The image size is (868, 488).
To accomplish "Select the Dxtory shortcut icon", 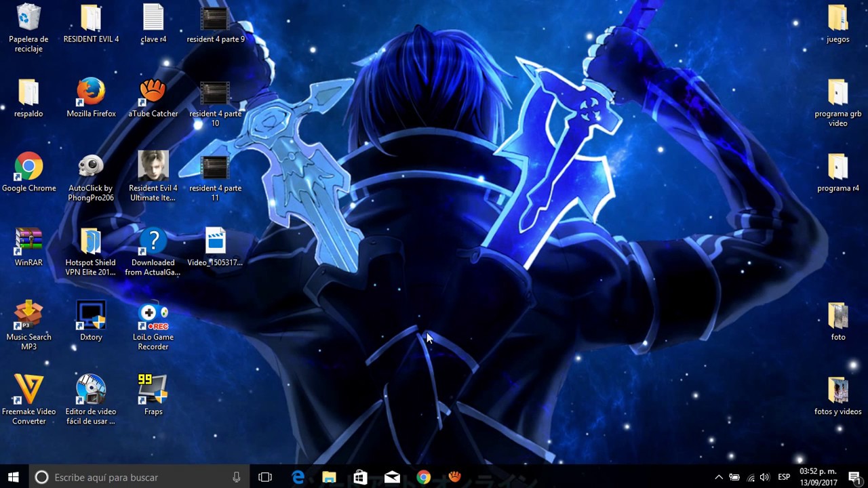I will tap(91, 322).
